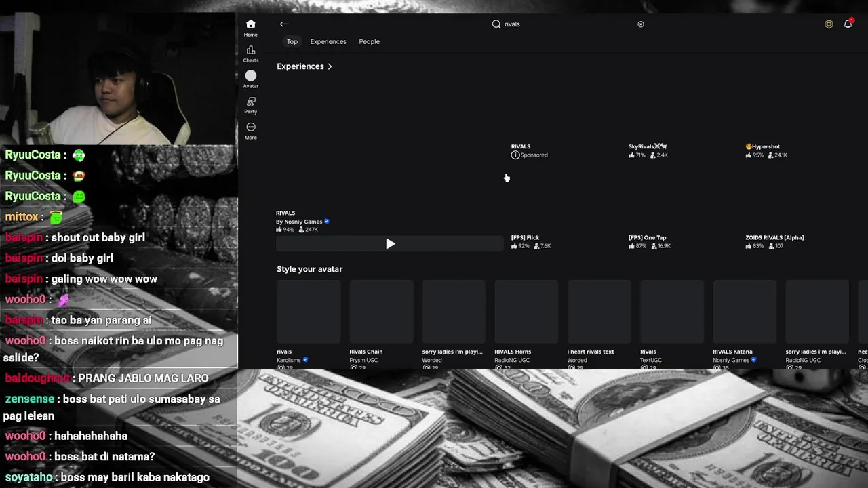Click chat message 'hahahahahaha'
This screenshot has width=868, height=488.
(91, 436)
